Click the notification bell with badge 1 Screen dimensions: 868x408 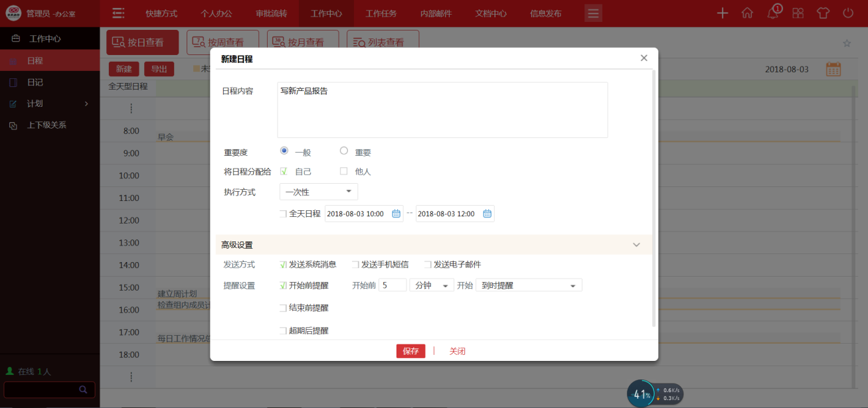pyautogui.click(x=772, y=12)
